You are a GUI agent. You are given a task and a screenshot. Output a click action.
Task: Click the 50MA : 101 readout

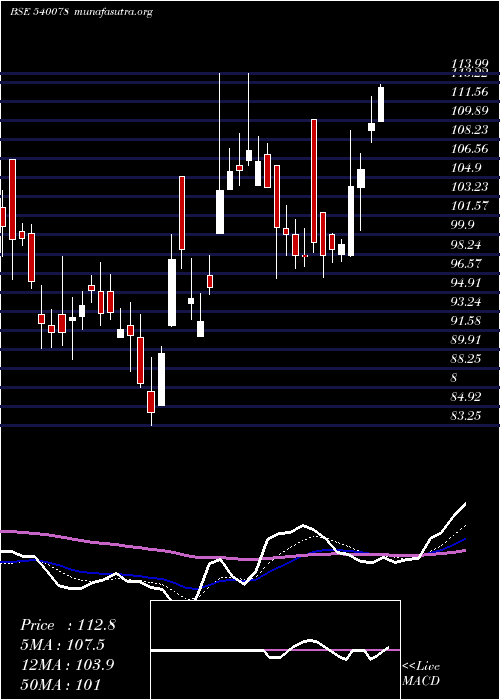click(x=60, y=684)
